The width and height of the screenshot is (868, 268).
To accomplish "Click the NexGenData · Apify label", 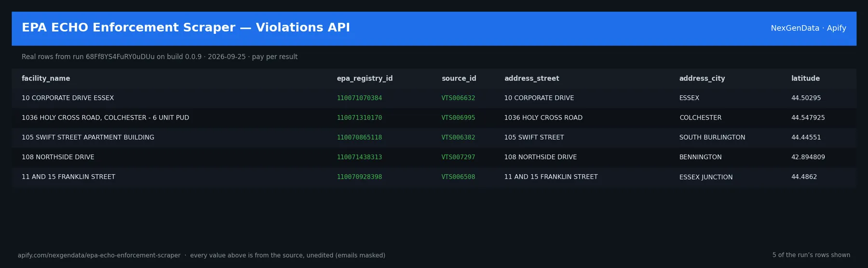I will point(808,28).
